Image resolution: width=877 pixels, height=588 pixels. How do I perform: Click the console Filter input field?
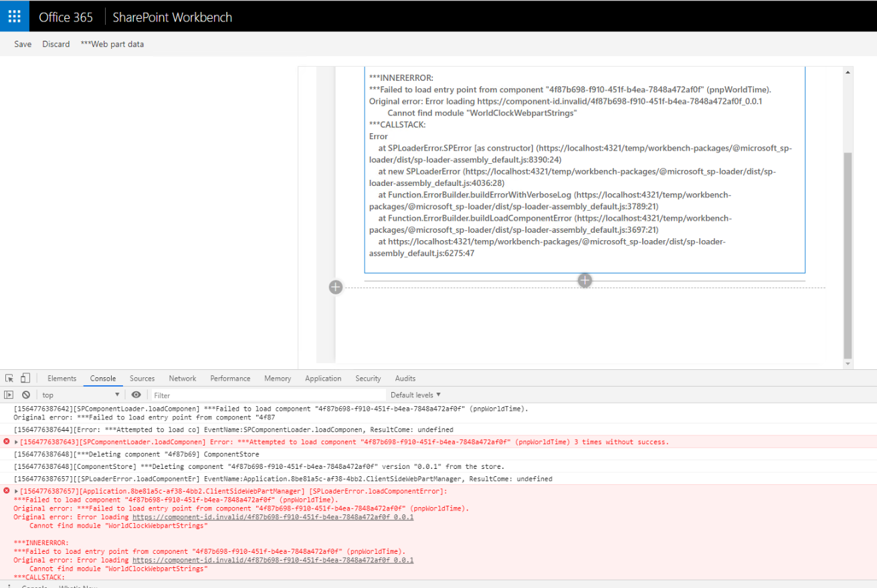click(269, 395)
